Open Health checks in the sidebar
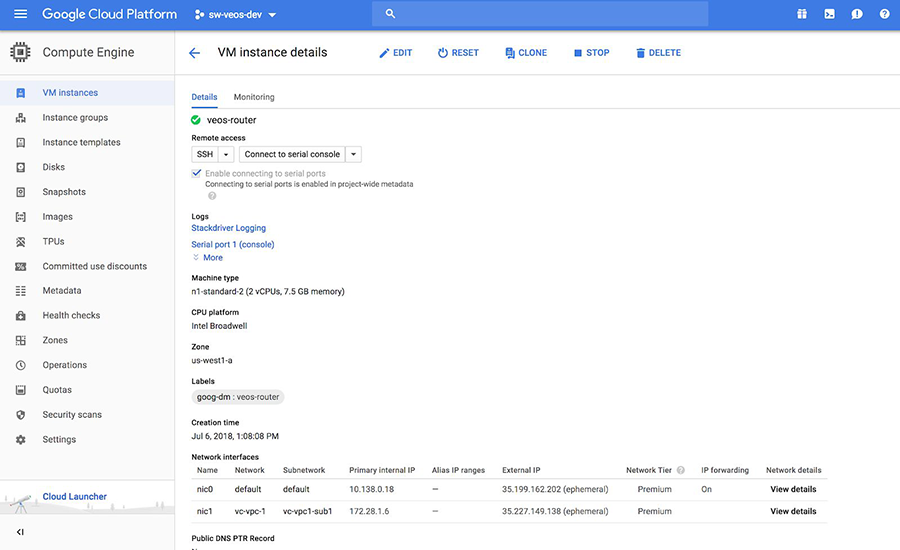Viewport: 900px width, 550px height. (71, 315)
